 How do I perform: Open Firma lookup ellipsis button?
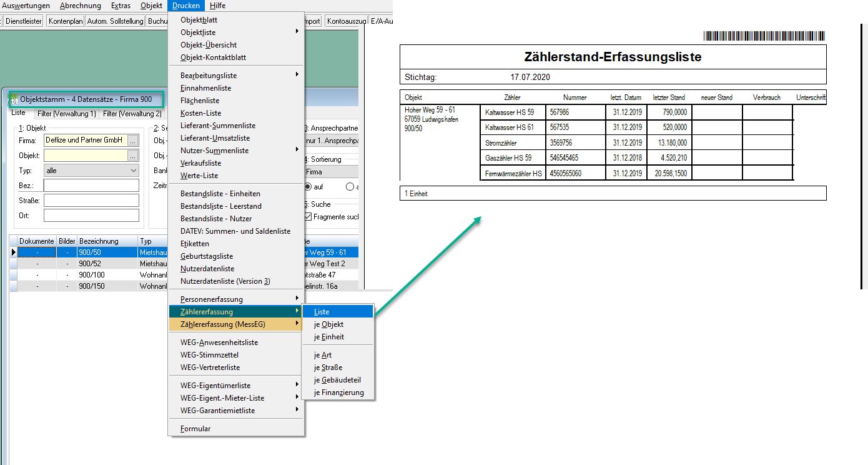pyautogui.click(x=132, y=141)
